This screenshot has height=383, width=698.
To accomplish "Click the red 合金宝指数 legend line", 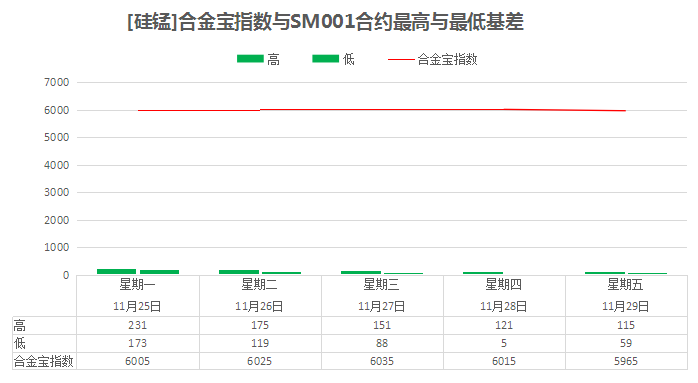I will tap(401, 59).
